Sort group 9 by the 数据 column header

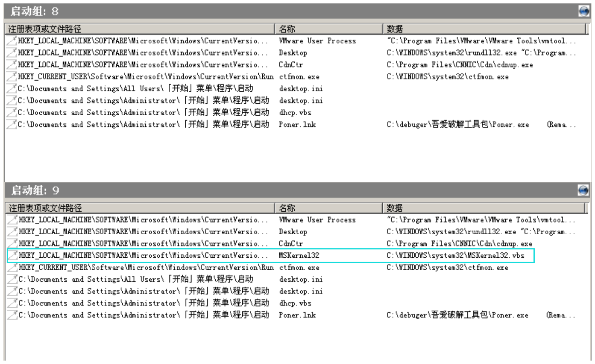484,208
